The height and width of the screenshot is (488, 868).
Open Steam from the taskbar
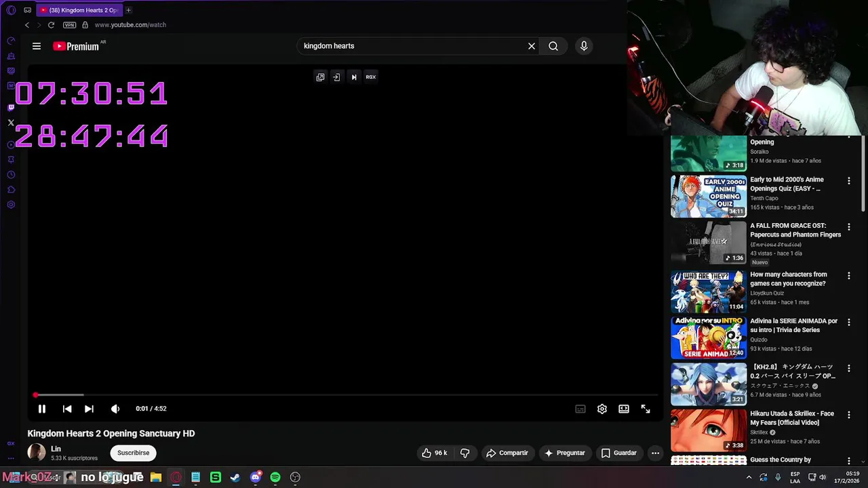[235, 477]
